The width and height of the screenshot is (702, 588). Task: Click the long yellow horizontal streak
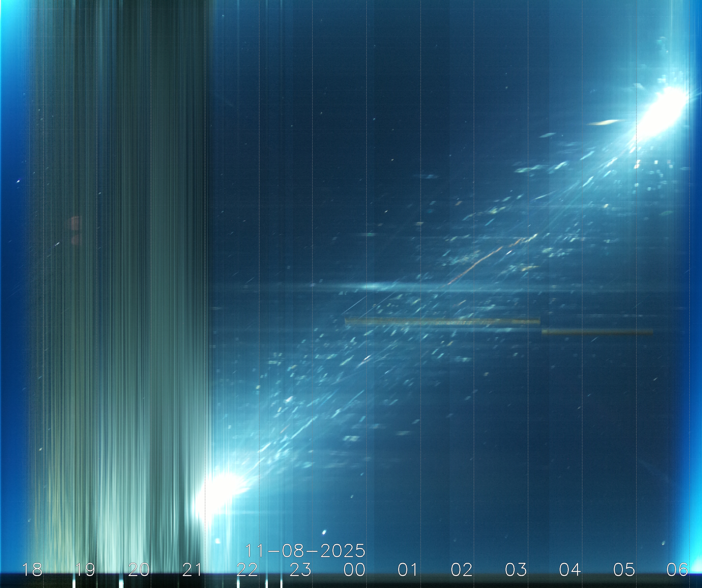(x=442, y=322)
